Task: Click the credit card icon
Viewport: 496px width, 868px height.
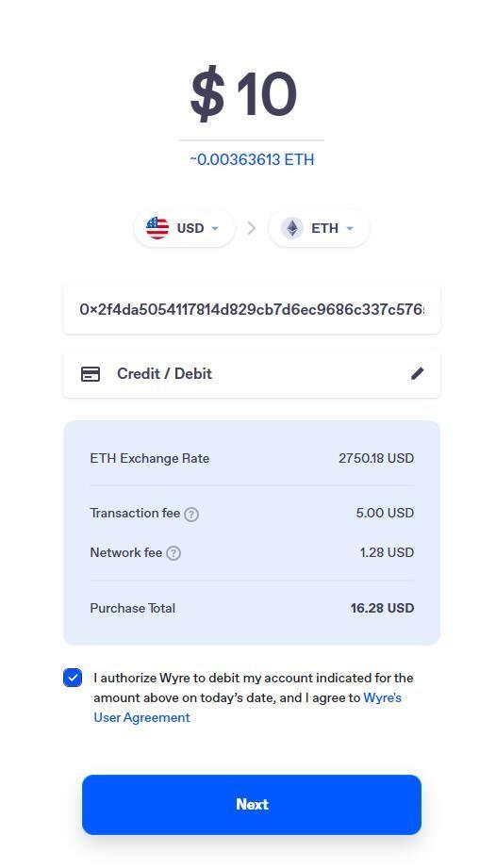Action: (91, 374)
